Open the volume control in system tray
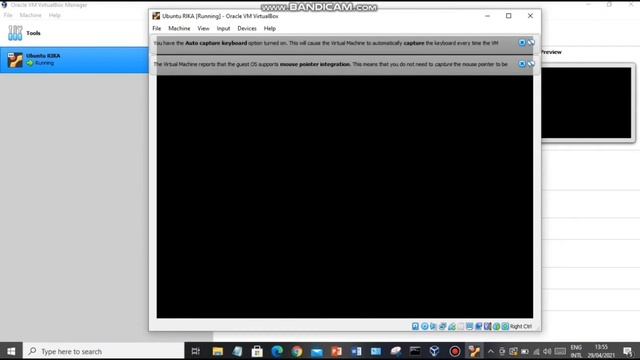Image resolution: width=640 pixels, height=360 pixels. (547, 351)
